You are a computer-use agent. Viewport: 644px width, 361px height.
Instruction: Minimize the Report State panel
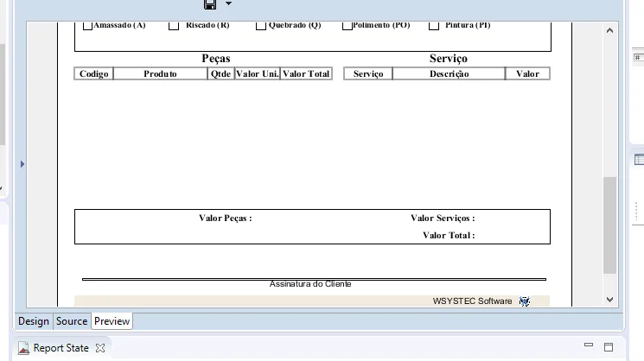click(x=589, y=345)
